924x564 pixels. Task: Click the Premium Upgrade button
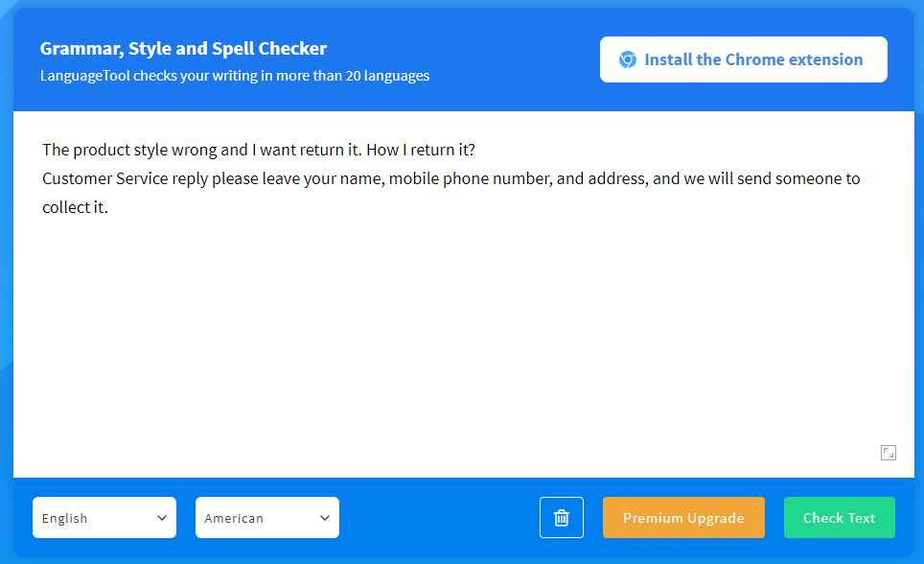(683, 517)
